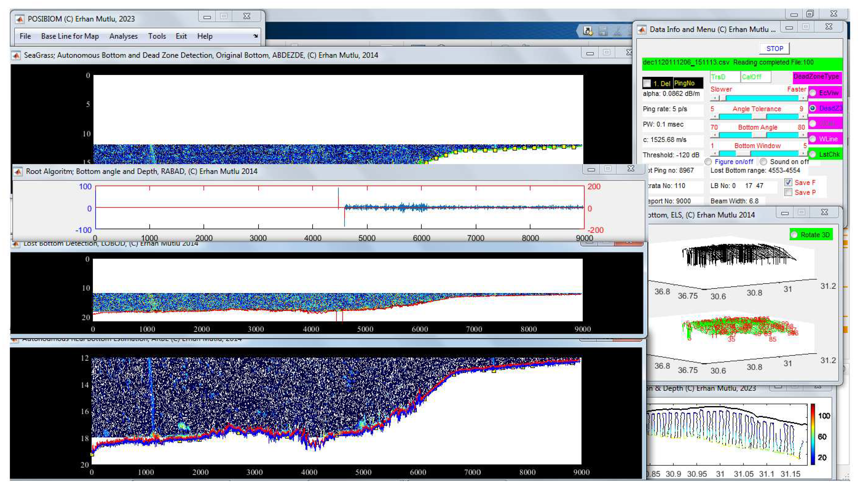
Task: Open the Analyses menu
Action: pos(123,36)
